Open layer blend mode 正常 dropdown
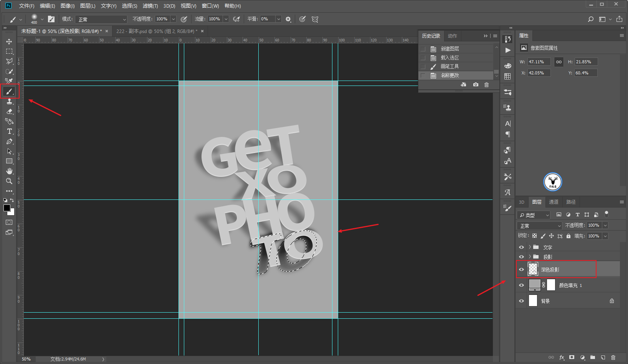This screenshot has width=628, height=364. [539, 226]
